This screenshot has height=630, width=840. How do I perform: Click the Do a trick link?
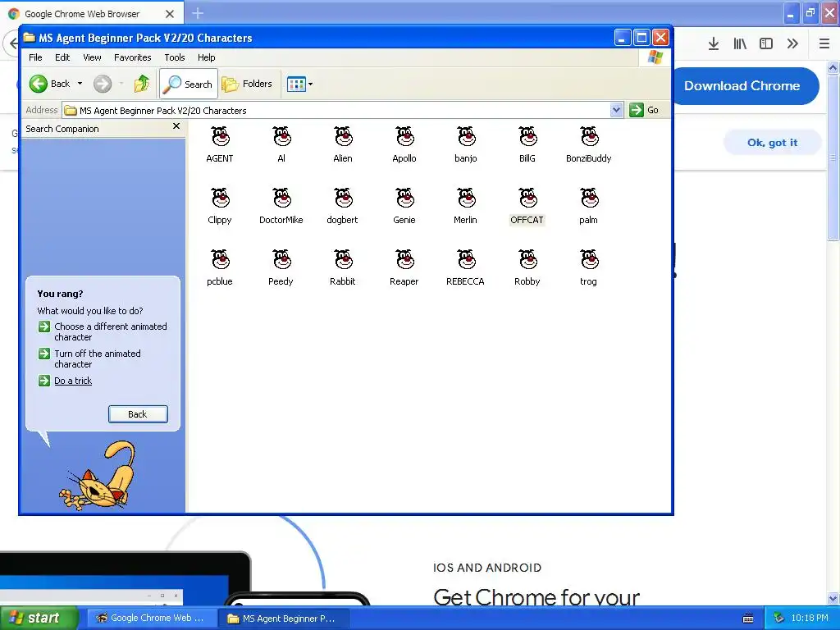[73, 381]
